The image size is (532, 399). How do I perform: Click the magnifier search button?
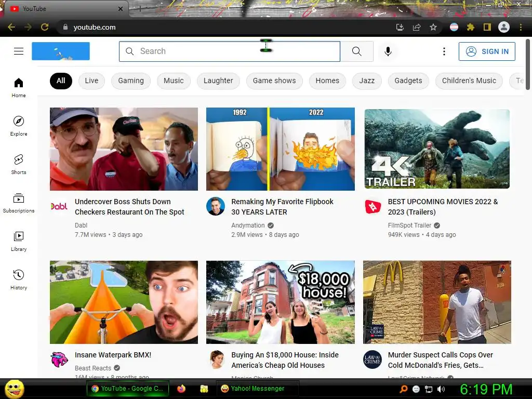click(x=356, y=51)
